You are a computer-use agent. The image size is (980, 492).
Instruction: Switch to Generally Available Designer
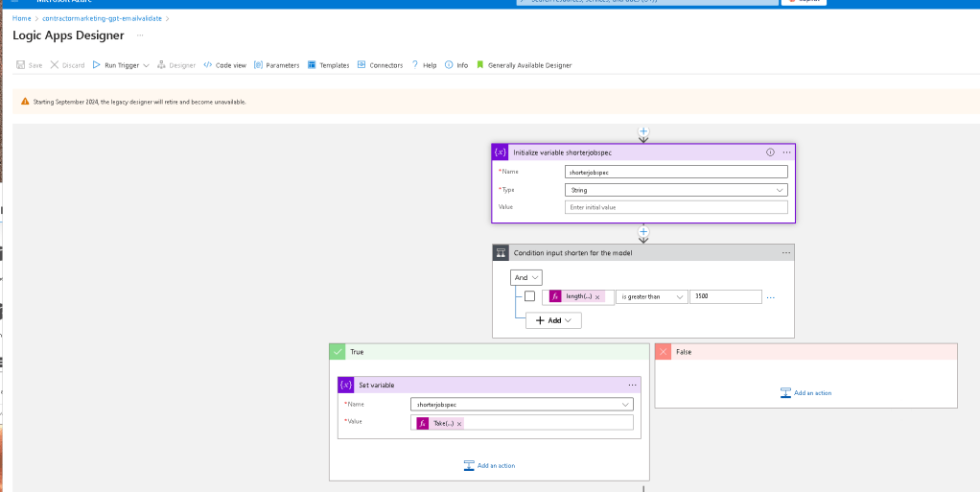[x=524, y=65]
